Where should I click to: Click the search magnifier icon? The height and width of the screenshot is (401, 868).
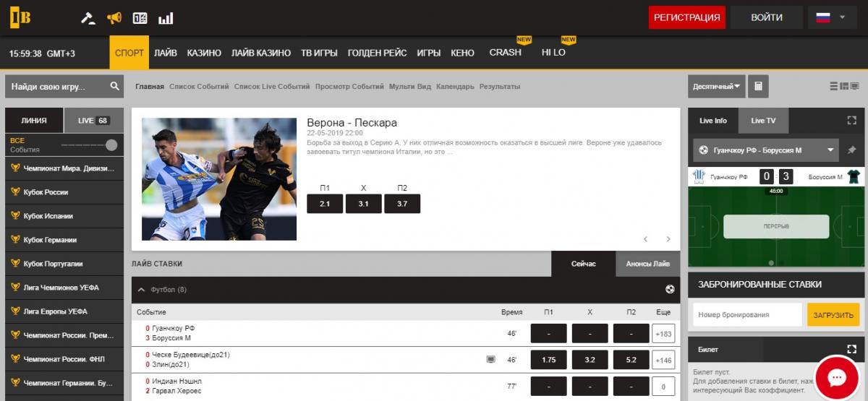115,87
